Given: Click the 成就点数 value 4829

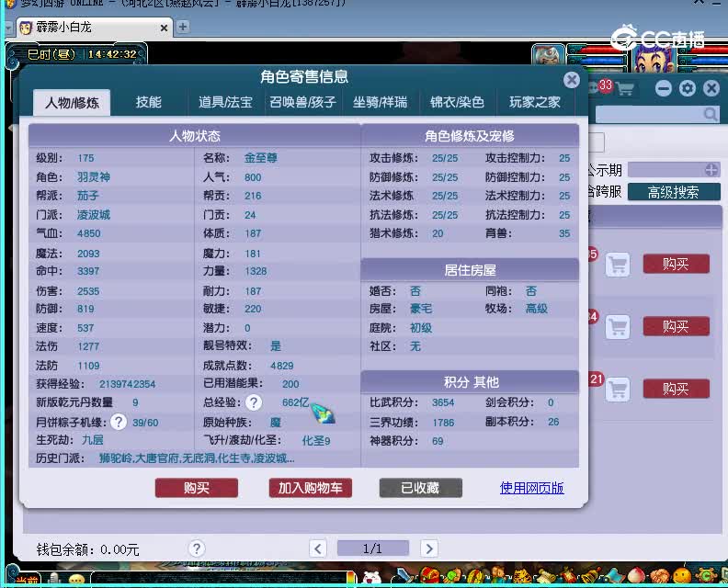Looking at the screenshot, I should [282, 366].
